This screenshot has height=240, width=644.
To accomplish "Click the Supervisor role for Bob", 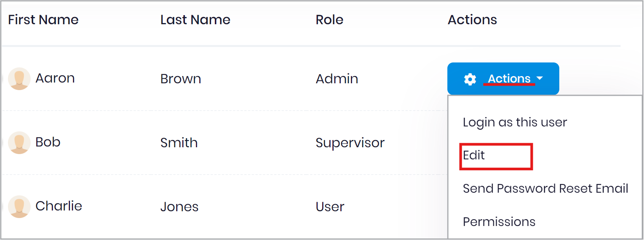I will (x=350, y=143).
